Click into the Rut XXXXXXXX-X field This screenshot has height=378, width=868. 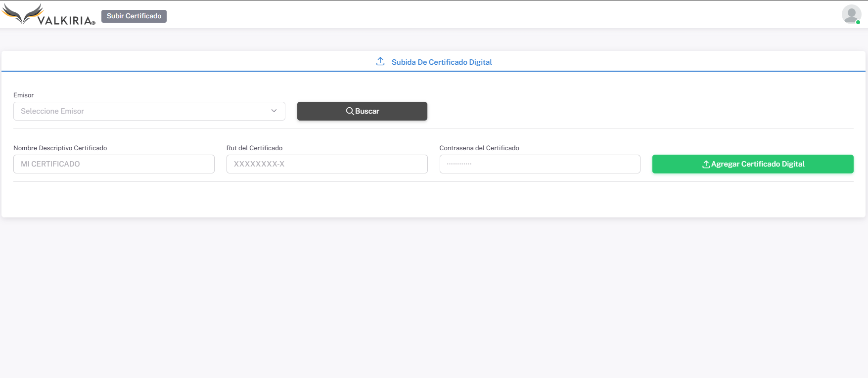[326, 164]
